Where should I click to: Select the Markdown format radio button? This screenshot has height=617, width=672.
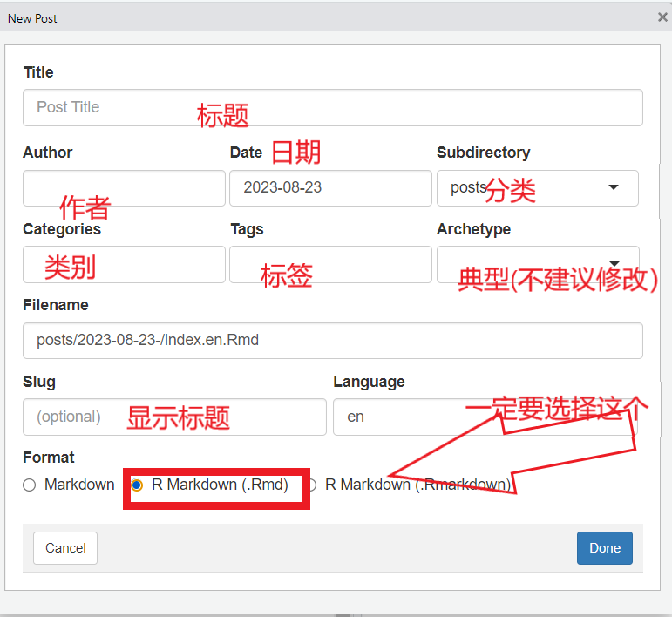click(x=30, y=485)
